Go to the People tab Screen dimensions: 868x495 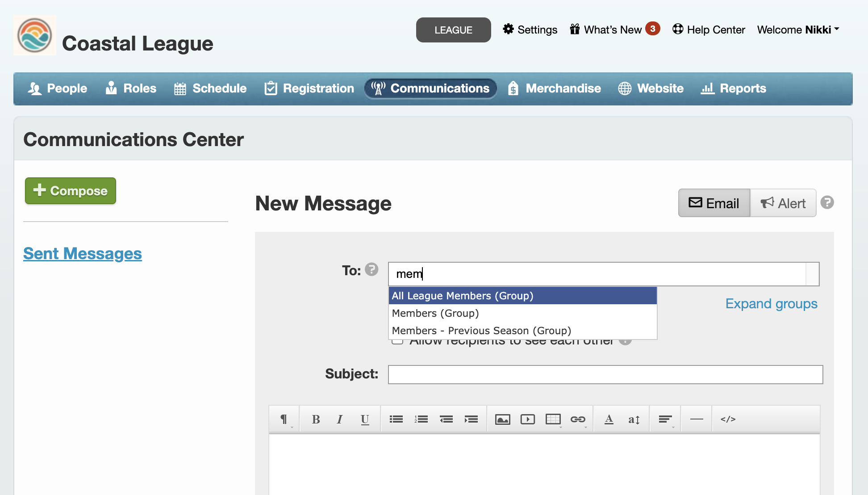tap(58, 88)
